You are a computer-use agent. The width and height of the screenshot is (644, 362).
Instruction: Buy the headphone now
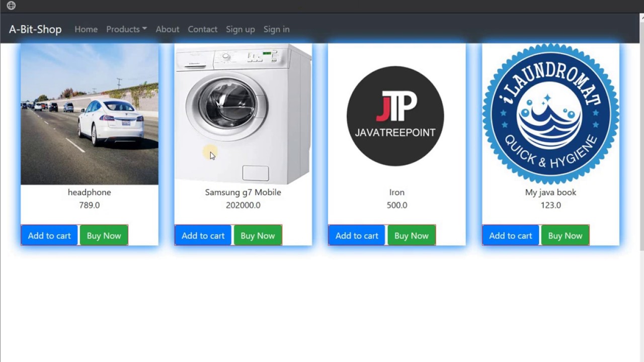pos(104,235)
